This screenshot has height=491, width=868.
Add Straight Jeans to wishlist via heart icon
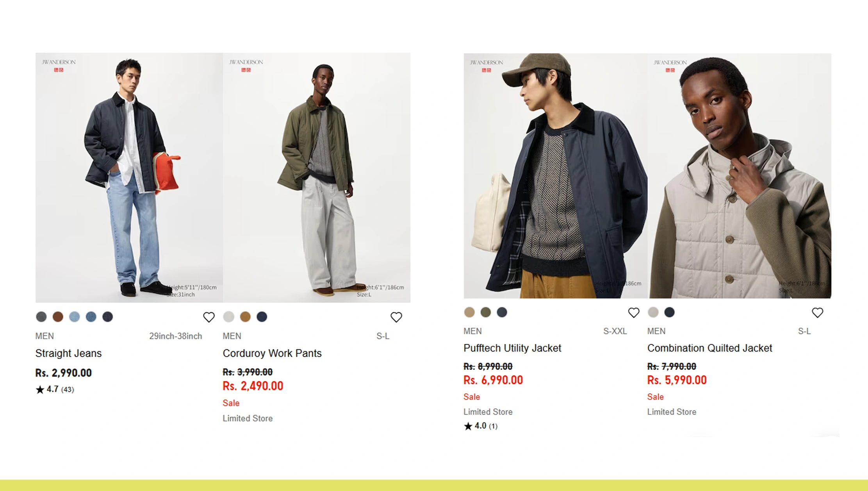[209, 317]
